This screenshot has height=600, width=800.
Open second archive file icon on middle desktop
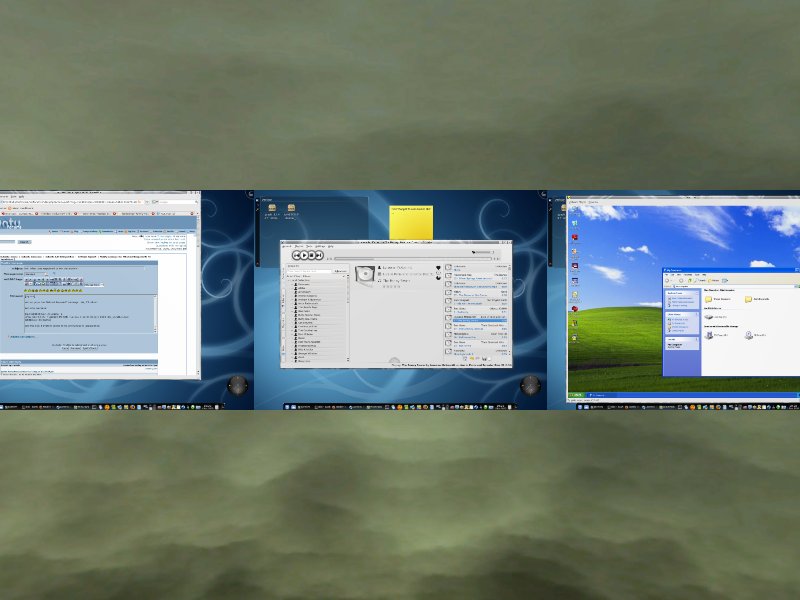tap(291, 208)
